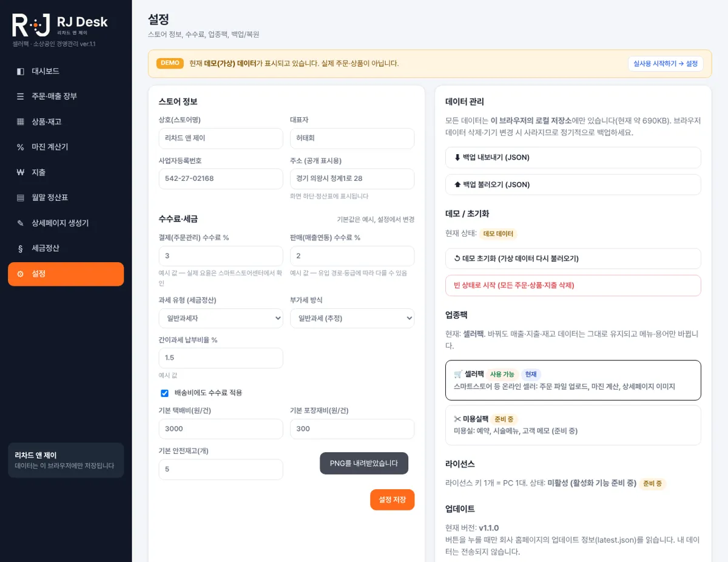Click the 대표자 input field
728x562 pixels.
pos(352,138)
